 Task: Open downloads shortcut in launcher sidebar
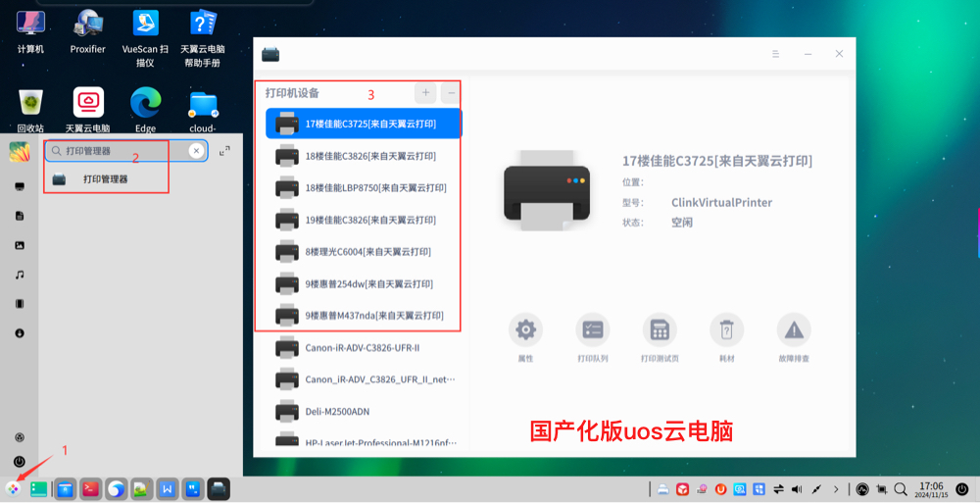click(20, 333)
